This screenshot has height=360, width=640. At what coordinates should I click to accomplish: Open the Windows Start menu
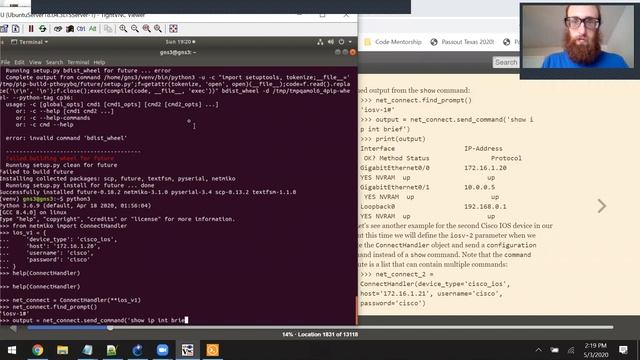click(x=12, y=350)
